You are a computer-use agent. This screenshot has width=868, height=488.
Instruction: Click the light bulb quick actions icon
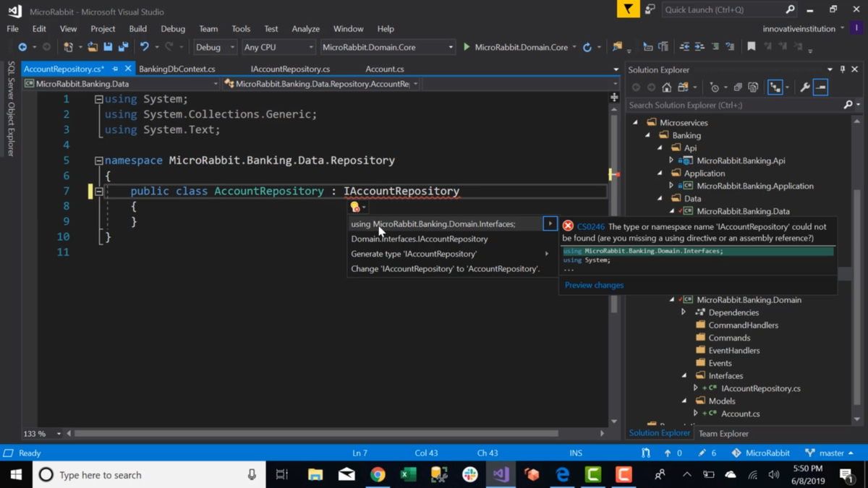pos(355,207)
